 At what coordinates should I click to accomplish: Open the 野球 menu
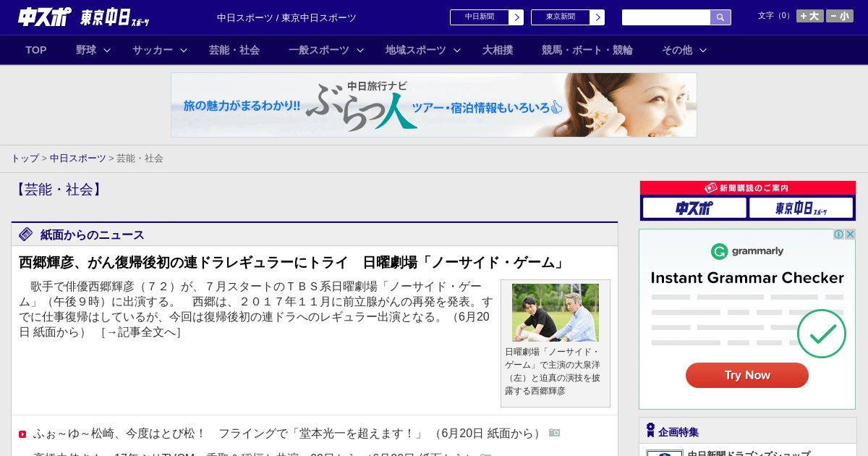(x=86, y=50)
